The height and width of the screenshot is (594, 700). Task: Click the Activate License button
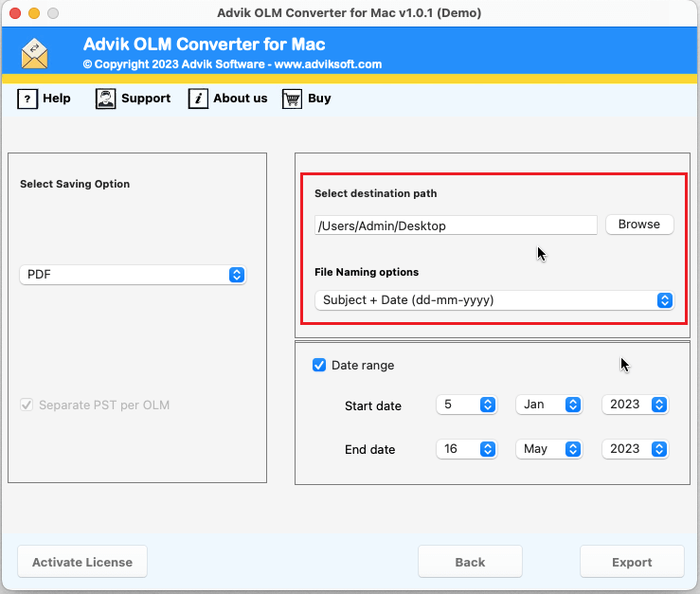[82, 562]
